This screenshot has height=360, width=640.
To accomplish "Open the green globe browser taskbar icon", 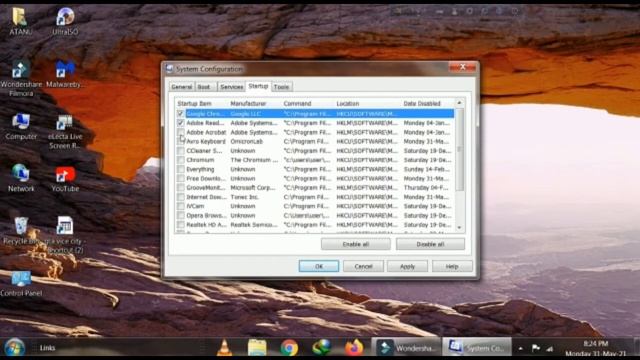I will [x=321, y=348].
